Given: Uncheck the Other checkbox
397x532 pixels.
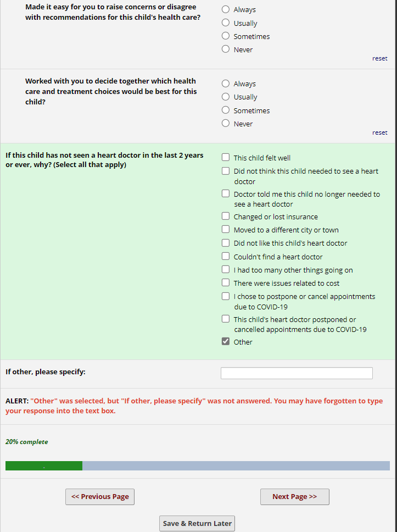Looking at the screenshot, I should (x=226, y=341).
